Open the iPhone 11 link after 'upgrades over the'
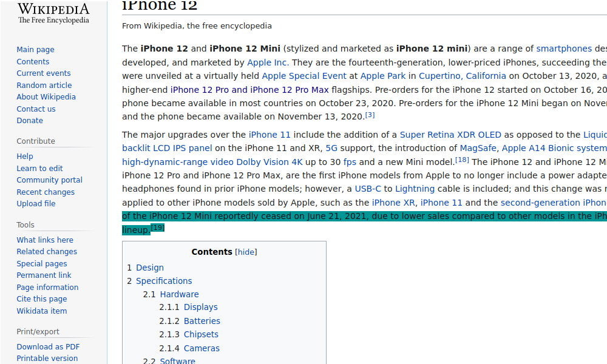This screenshot has height=364, width=607. pyautogui.click(x=270, y=135)
